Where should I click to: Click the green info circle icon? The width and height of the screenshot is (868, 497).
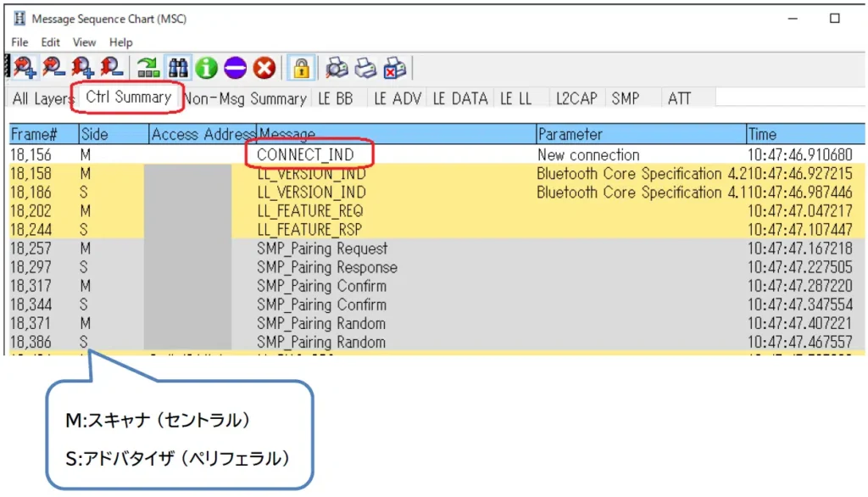tap(207, 68)
